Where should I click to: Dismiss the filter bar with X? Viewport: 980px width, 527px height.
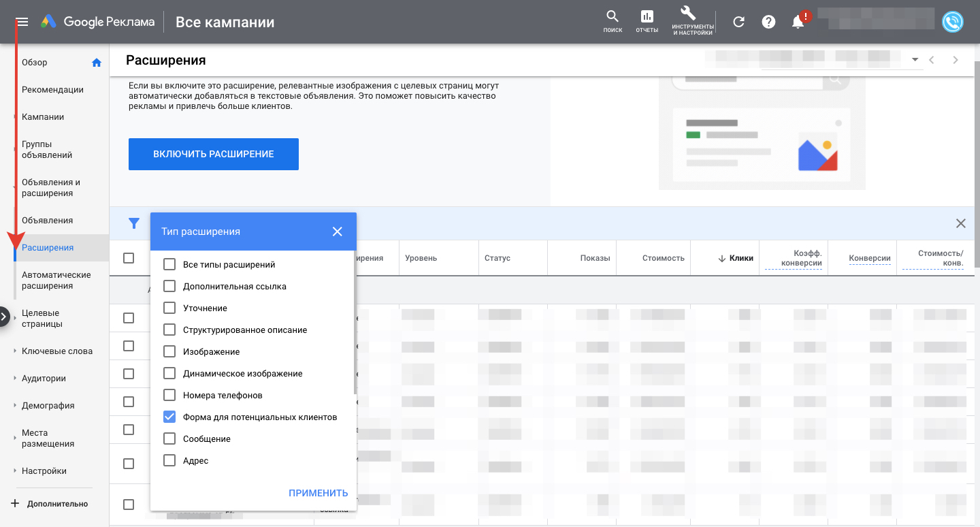coord(961,223)
